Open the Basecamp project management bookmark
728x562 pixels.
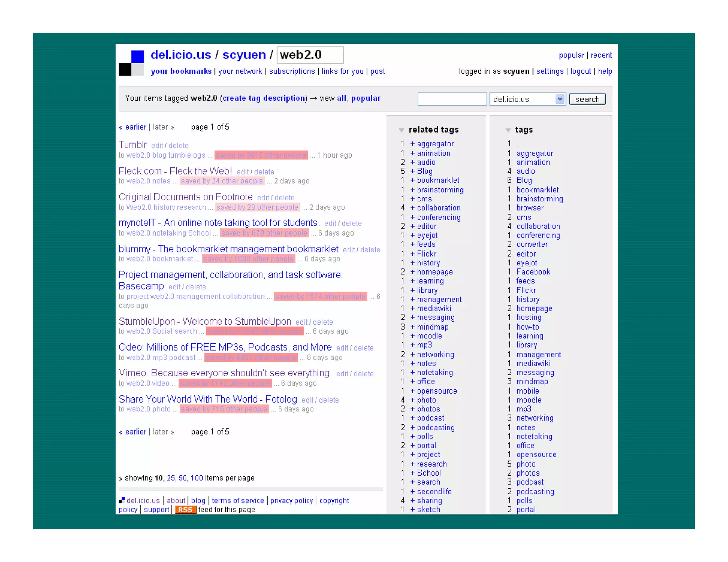[230, 280]
